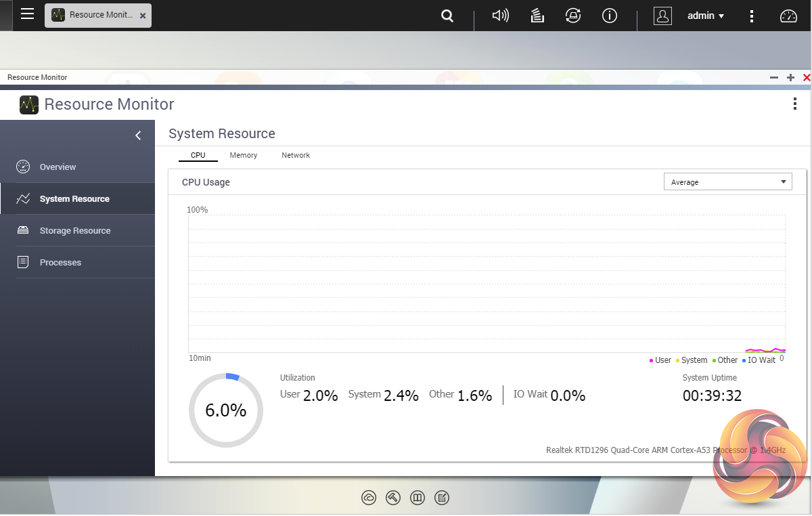The image size is (812, 516).
Task: Click the Resource Monitor app logo icon
Action: (x=29, y=104)
